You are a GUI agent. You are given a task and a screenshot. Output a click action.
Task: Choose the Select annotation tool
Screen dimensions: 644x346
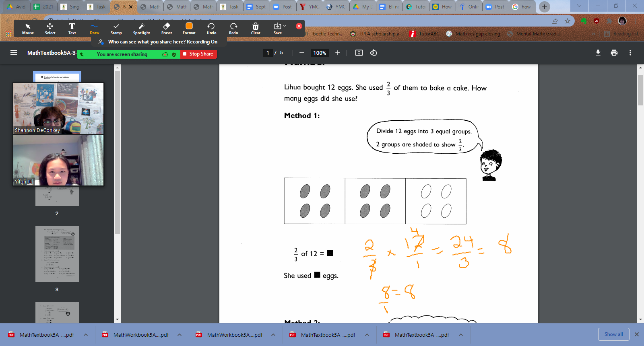pos(50,29)
